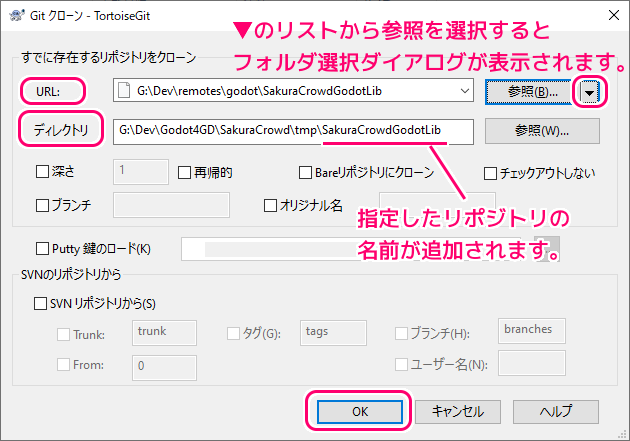
Task: Enable the SVN リポジトリから(S) checkbox
Action: (42, 302)
